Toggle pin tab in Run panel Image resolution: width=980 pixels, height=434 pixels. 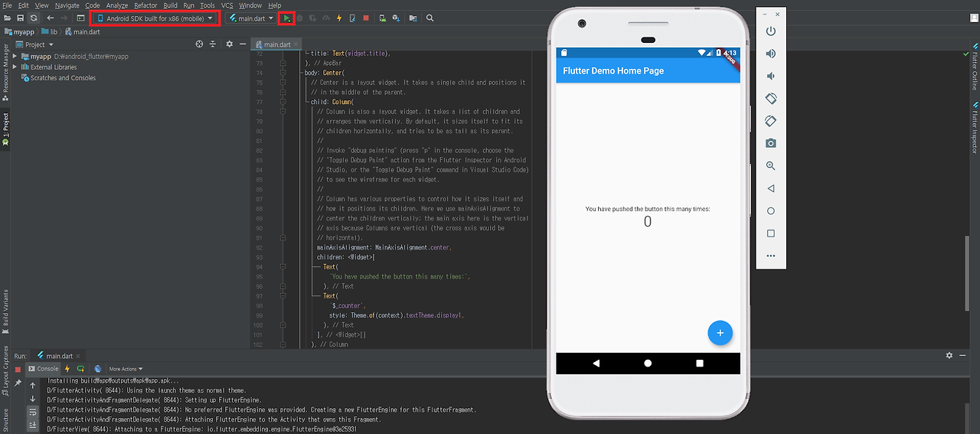(x=18, y=383)
